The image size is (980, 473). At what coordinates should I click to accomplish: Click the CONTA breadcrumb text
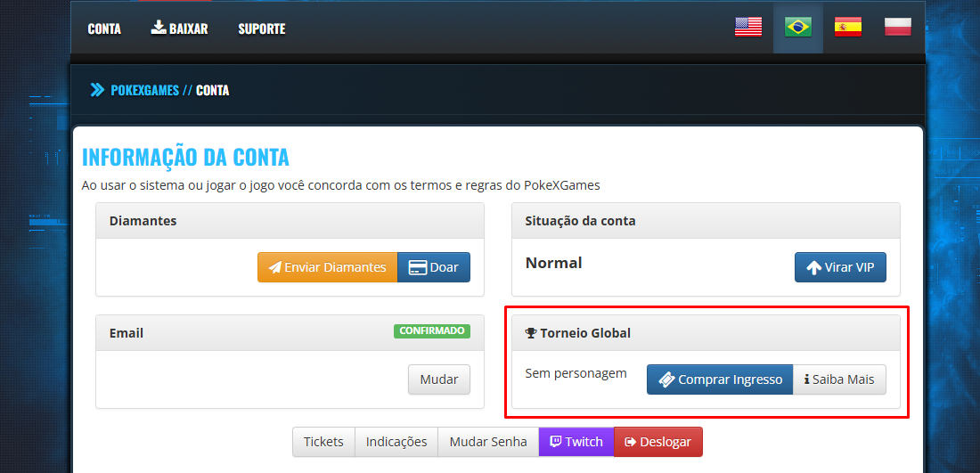(x=213, y=90)
